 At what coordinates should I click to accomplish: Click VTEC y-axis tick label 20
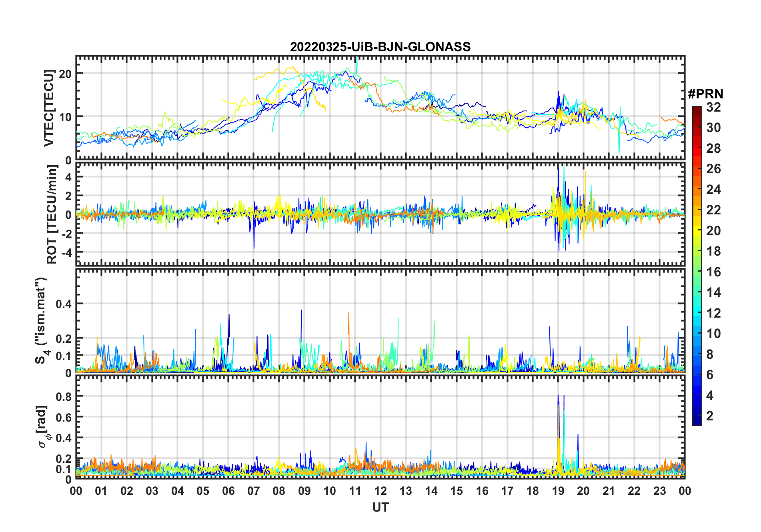[65, 74]
